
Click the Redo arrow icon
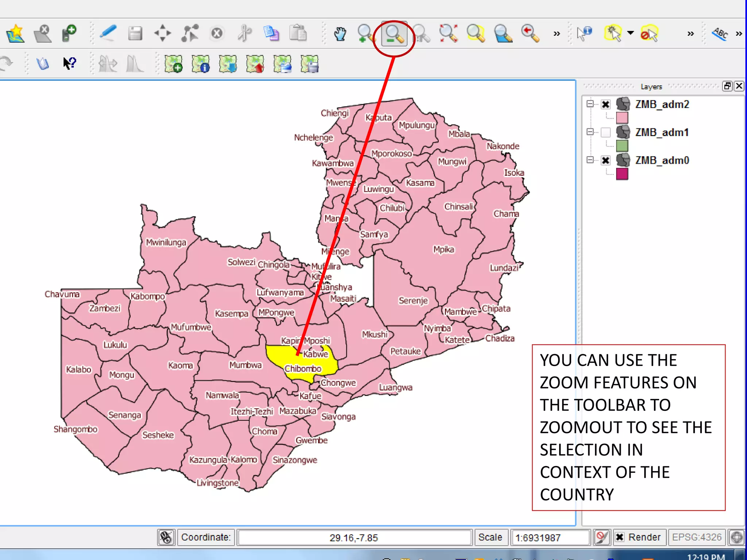(x=7, y=63)
